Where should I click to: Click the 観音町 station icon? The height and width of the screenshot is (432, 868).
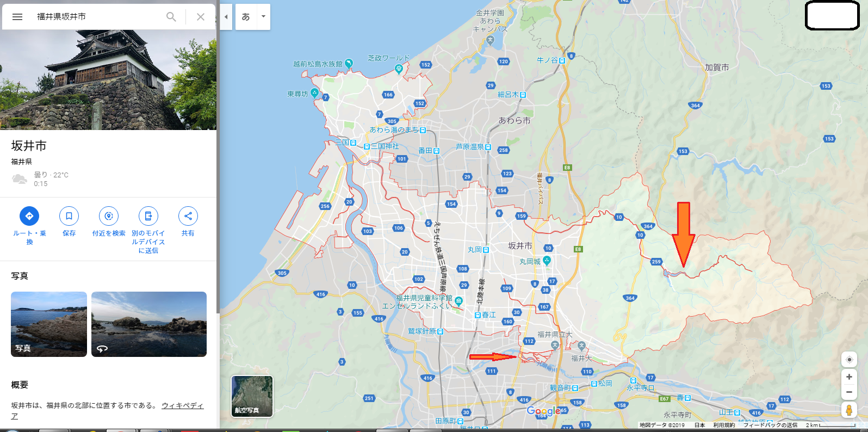(x=575, y=388)
